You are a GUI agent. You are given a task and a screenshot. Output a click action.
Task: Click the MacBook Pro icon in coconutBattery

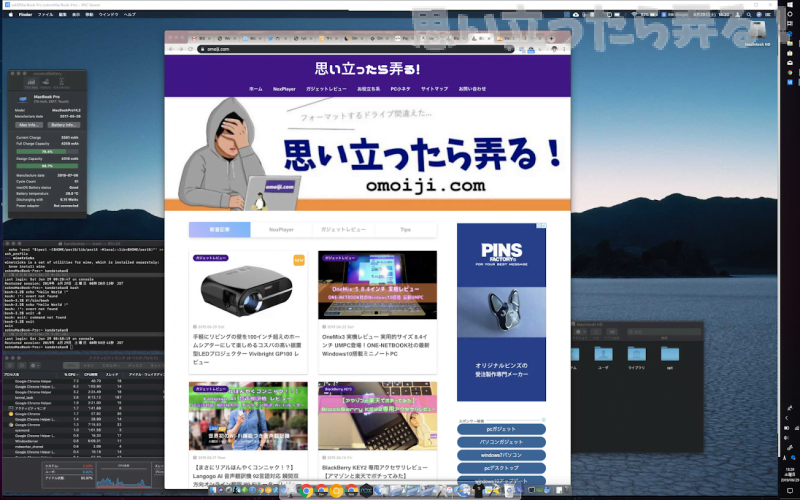[x=23, y=99]
